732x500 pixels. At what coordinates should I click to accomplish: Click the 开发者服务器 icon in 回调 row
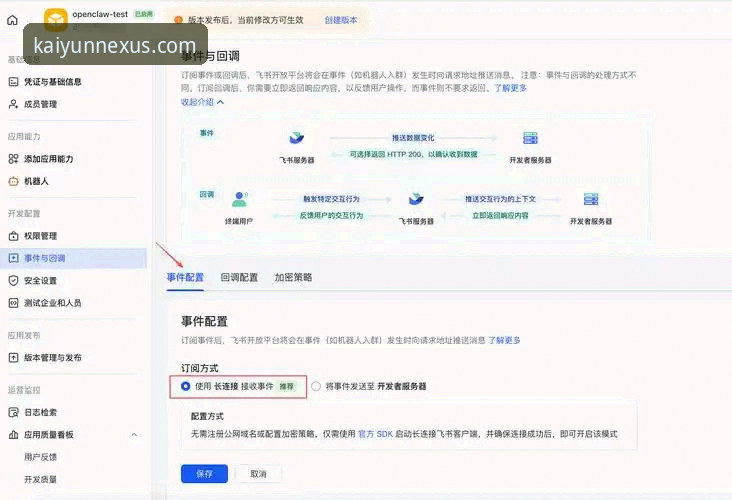[x=591, y=199]
